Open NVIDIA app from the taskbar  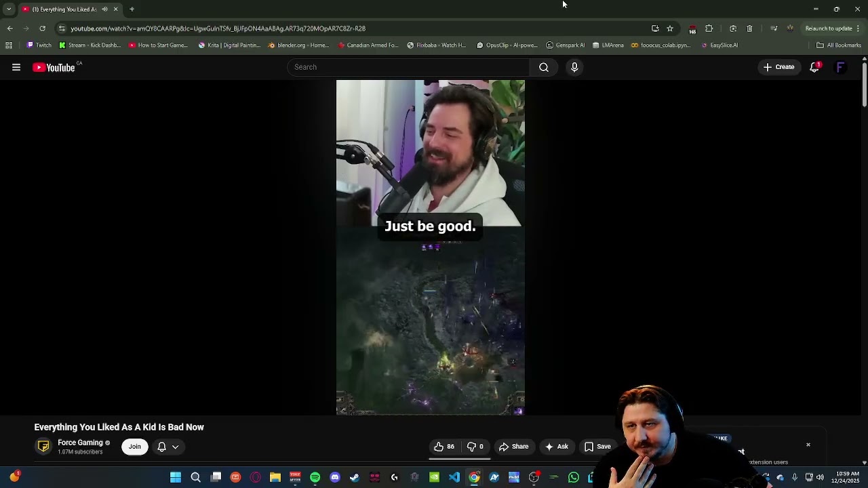point(434,478)
